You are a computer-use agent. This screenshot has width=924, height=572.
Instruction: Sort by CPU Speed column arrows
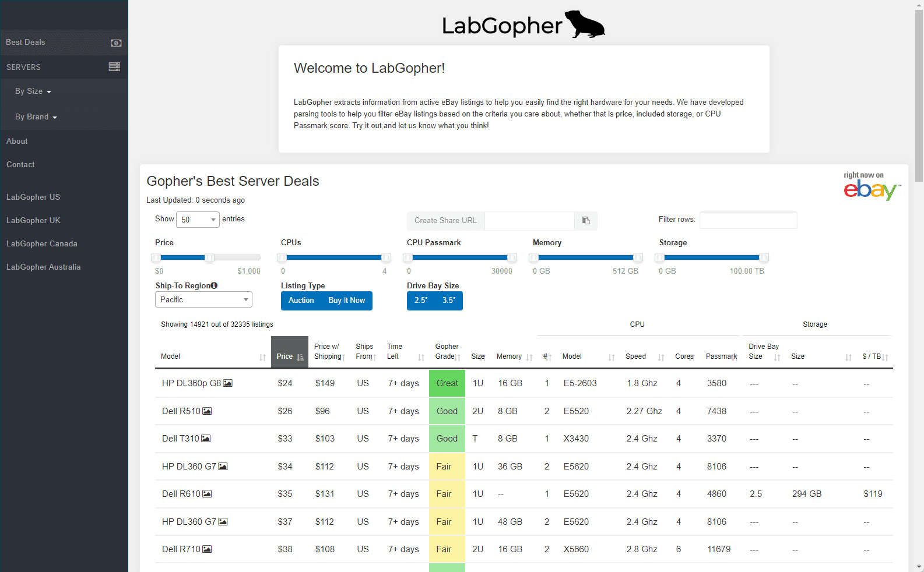[x=661, y=358]
